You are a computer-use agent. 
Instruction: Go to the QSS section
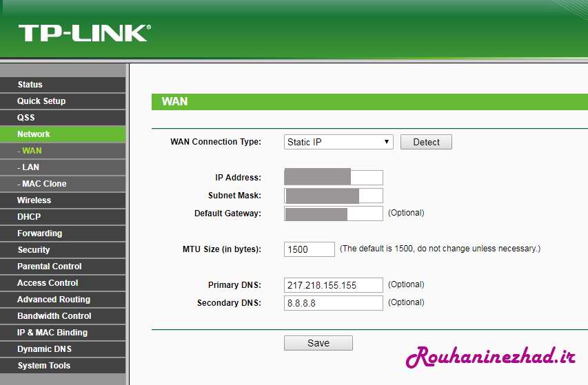(x=63, y=118)
